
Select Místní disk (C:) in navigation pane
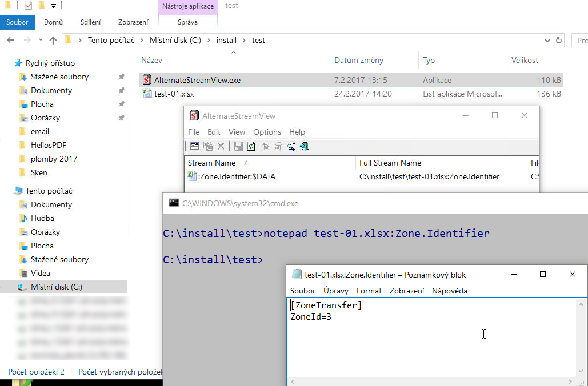click(x=63, y=287)
